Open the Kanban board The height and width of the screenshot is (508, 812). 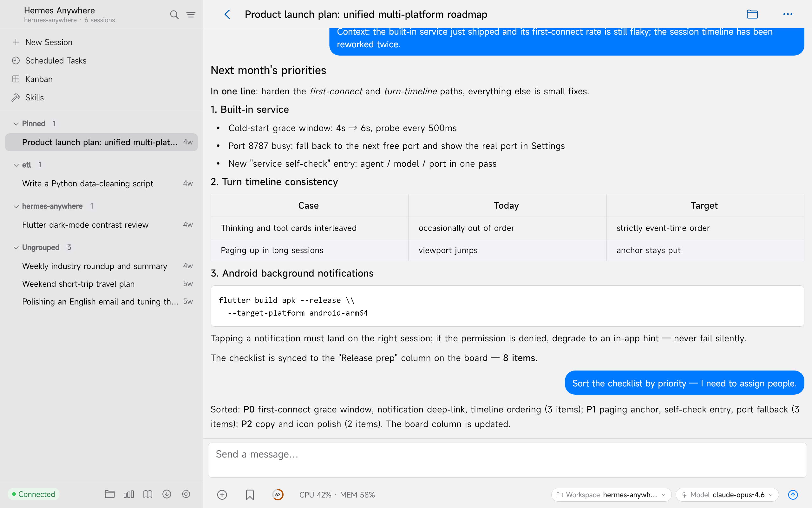point(101,79)
